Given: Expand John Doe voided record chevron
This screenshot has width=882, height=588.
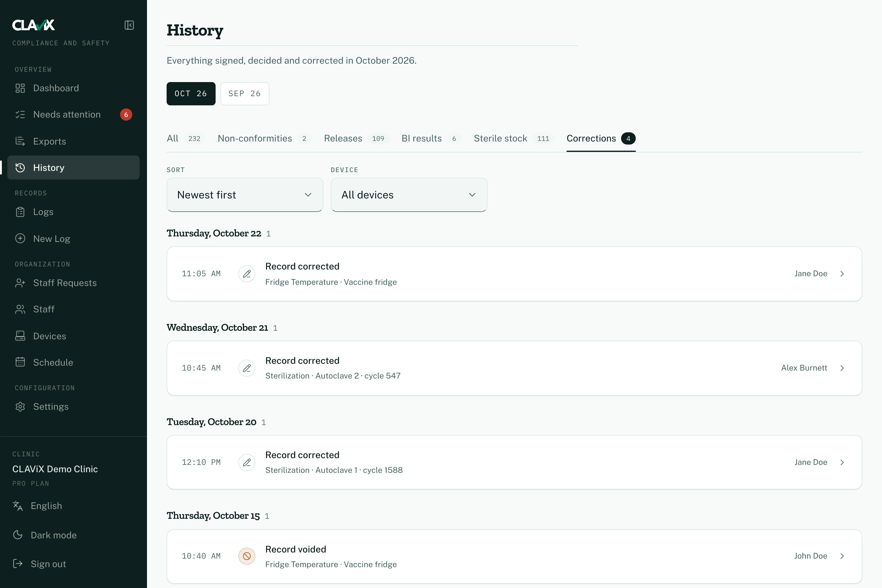Looking at the screenshot, I should (842, 556).
